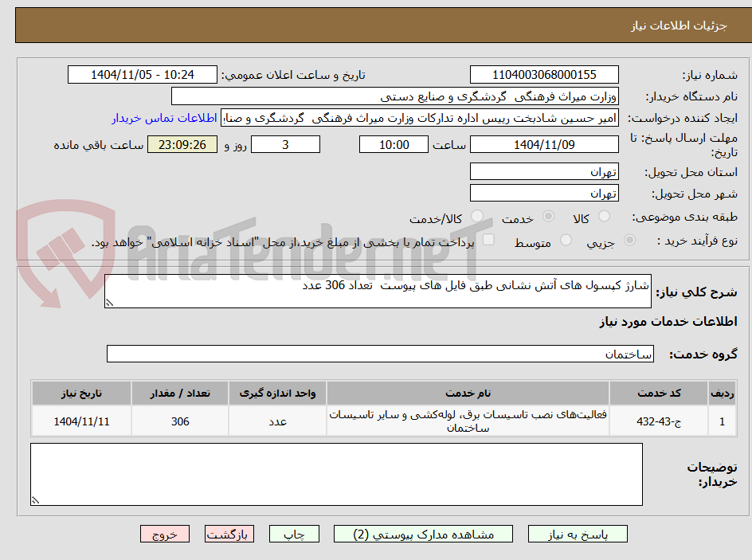Image resolution: width=752 pixels, height=560 pixels.
Task: Click the ایجاد کننده درخواست field
Action: coord(420,118)
